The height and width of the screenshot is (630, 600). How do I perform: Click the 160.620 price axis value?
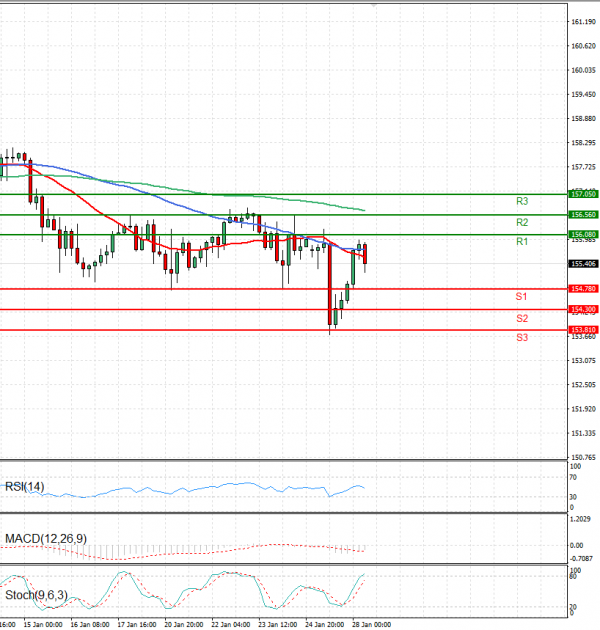tap(584, 46)
